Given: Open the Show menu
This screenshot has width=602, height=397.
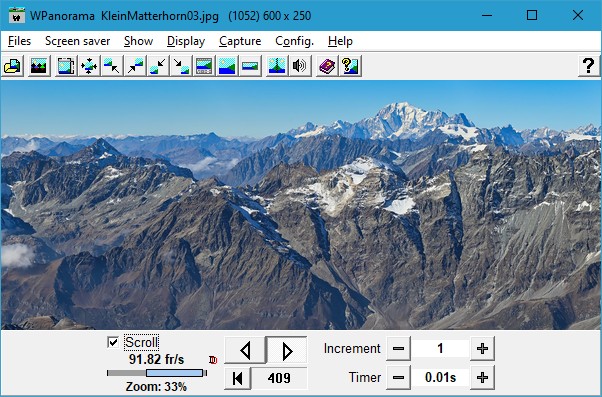Looking at the screenshot, I should 138,41.
